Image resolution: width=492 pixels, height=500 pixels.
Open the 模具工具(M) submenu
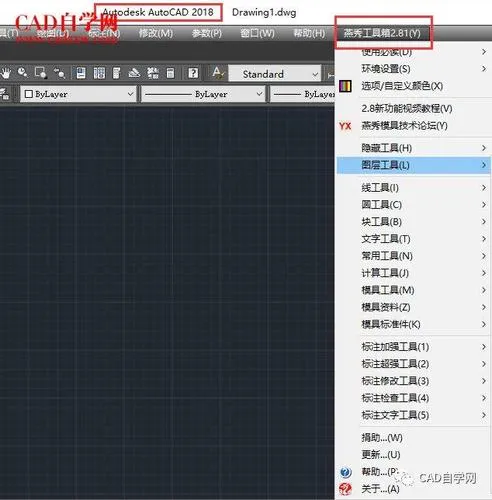click(413, 290)
